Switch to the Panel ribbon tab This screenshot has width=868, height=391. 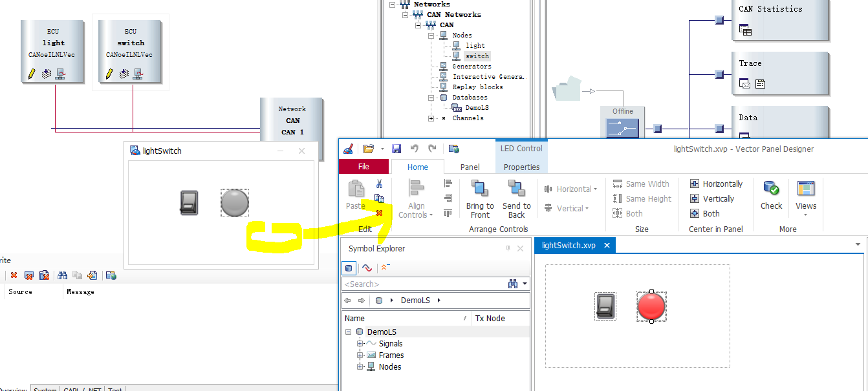[470, 167]
